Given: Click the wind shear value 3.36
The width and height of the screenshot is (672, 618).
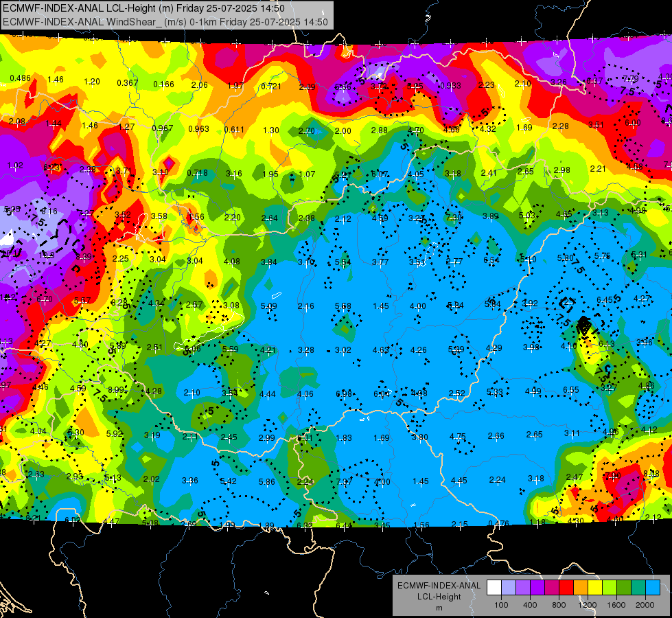Looking at the screenshot, I should pyautogui.click(x=190, y=481).
